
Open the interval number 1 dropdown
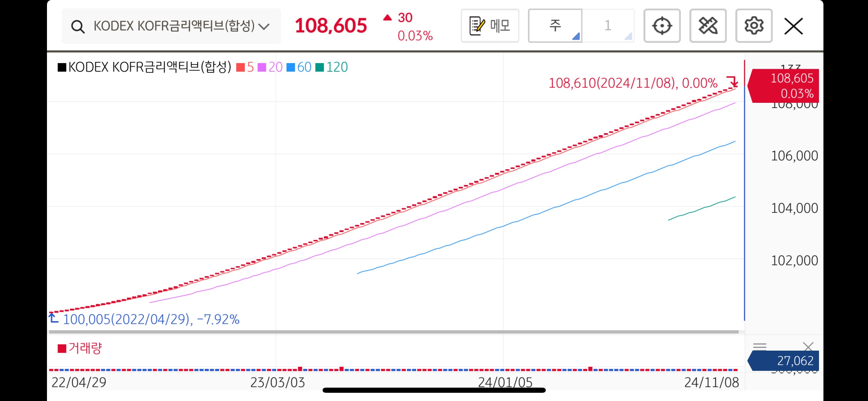pyautogui.click(x=608, y=26)
